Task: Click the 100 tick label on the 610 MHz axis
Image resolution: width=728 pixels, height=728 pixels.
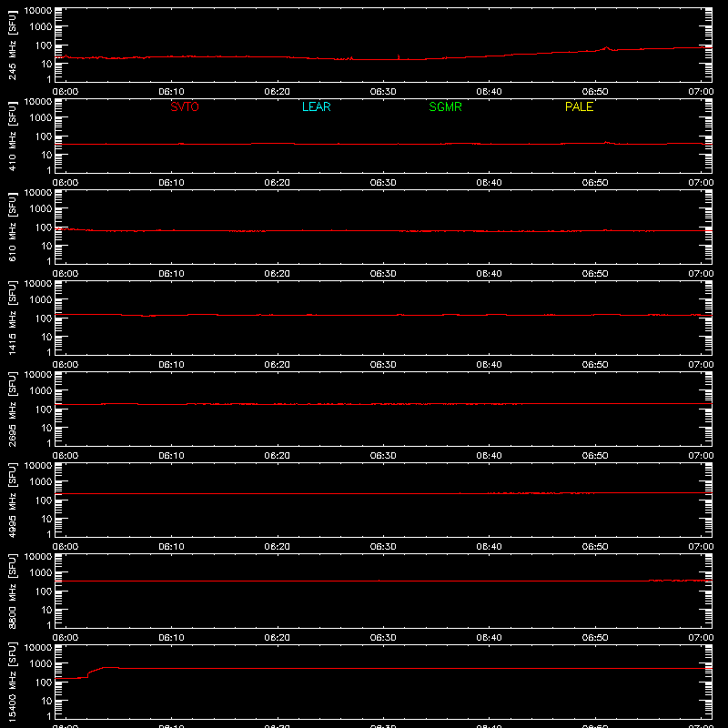Action: [x=44, y=227]
